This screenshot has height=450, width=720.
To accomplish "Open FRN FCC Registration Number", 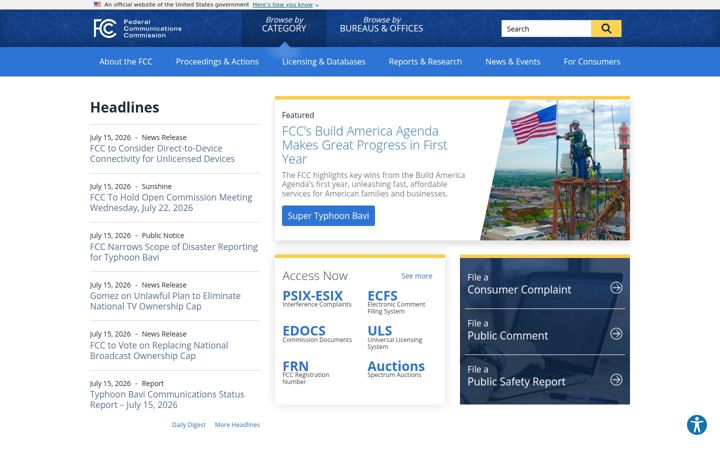I will (x=306, y=372).
